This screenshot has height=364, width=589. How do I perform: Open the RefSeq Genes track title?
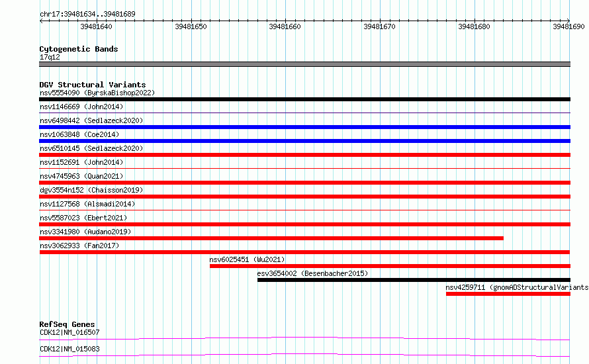pyautogui.click(x=67, y=324)
